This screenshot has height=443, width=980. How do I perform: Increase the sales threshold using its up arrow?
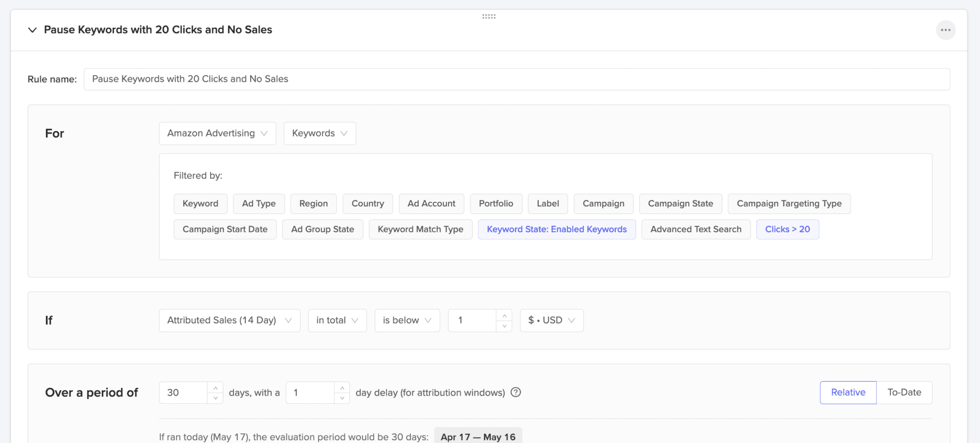point(505,315)
